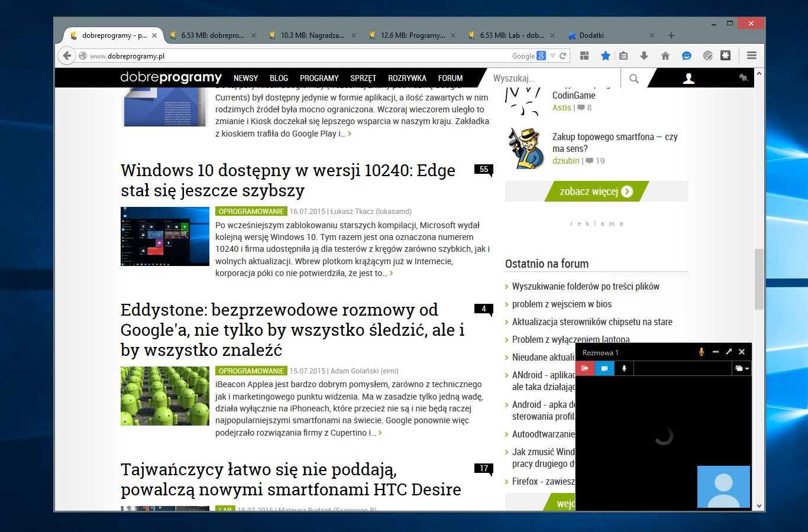Click the 55 comments badge
The image size is (808, 532).
point(484,170)
